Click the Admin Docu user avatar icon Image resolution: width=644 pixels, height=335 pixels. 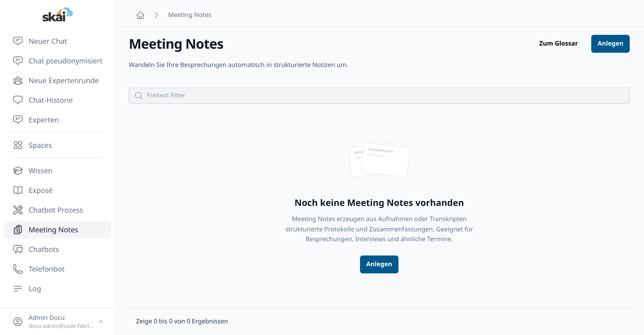coord(18,322)
